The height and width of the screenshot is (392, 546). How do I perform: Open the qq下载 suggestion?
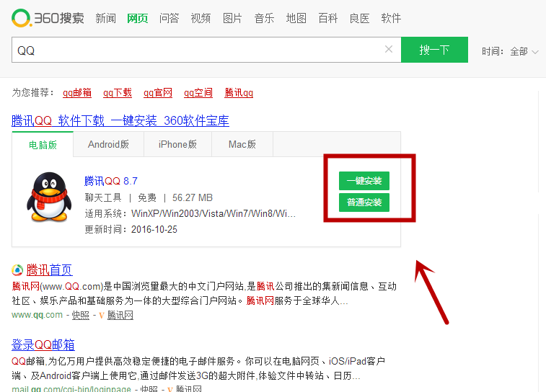coord(118,93)
